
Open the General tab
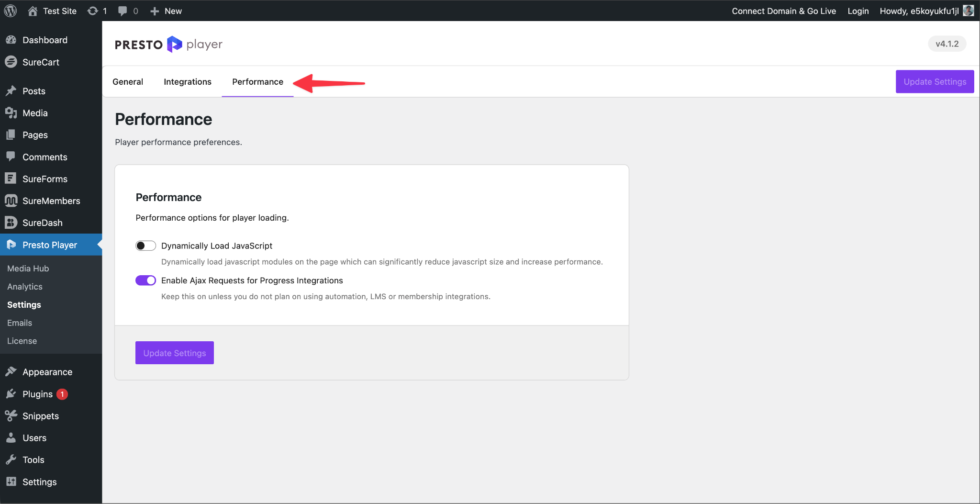coord(127,81)
